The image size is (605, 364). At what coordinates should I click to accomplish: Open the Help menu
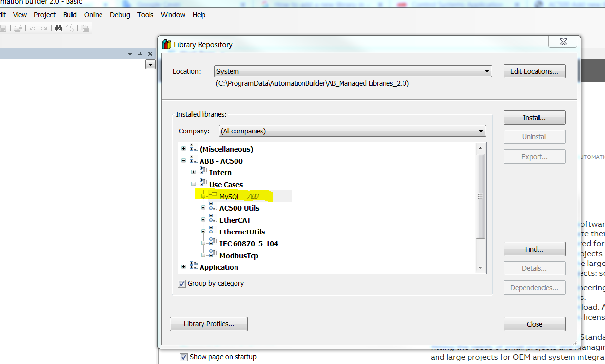point(199,15)
